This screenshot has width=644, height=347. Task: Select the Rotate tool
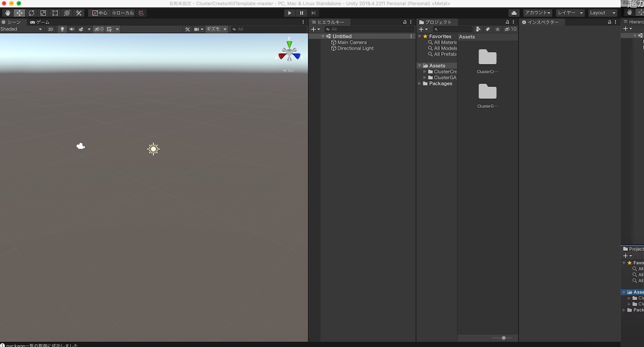coord(31,13)
